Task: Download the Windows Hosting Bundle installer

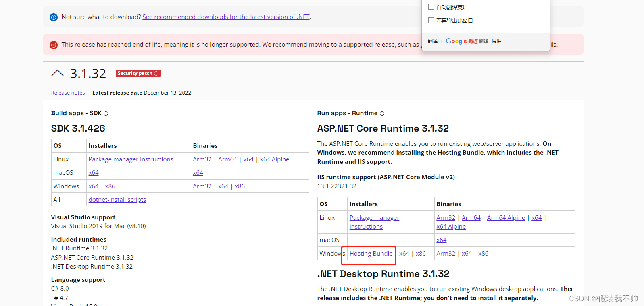Action: click(371, 254)
